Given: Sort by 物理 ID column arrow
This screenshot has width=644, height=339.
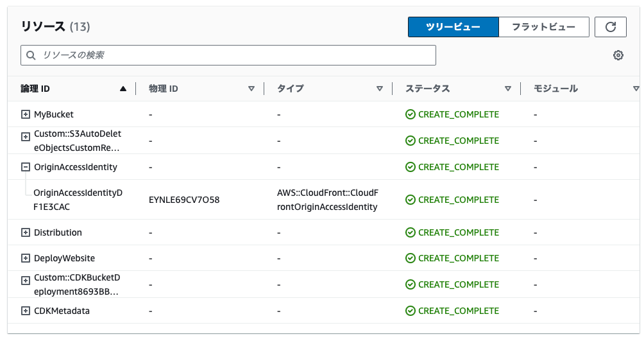Looking at the screenshot, I should (251, 89).
